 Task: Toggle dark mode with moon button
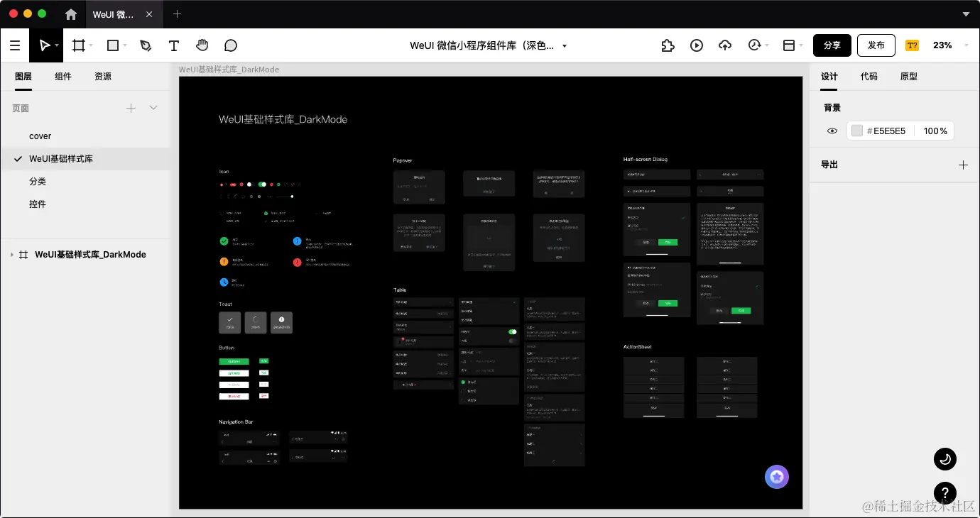[x=945, y=459]
